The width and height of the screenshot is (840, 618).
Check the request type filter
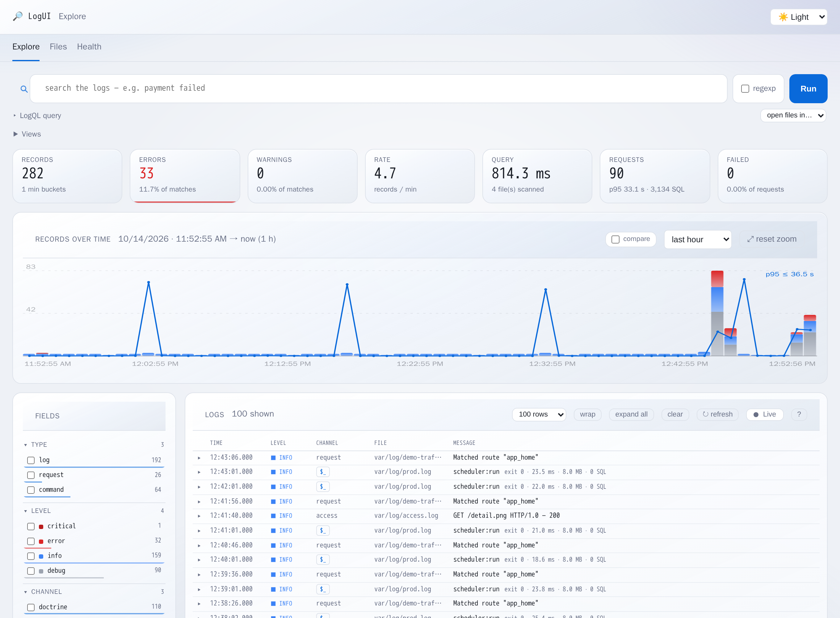(31, 475)
